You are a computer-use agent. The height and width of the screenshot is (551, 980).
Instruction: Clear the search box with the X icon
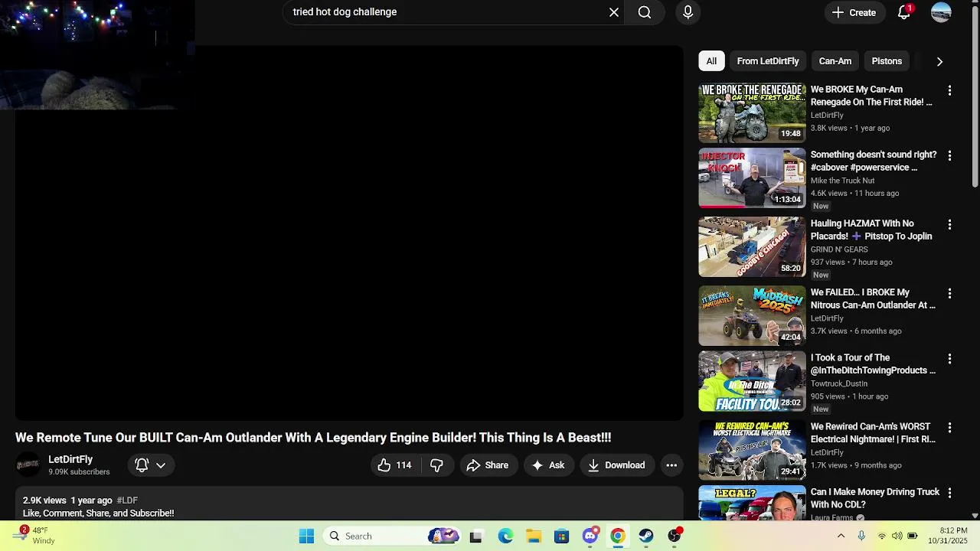tap(614, 12)
